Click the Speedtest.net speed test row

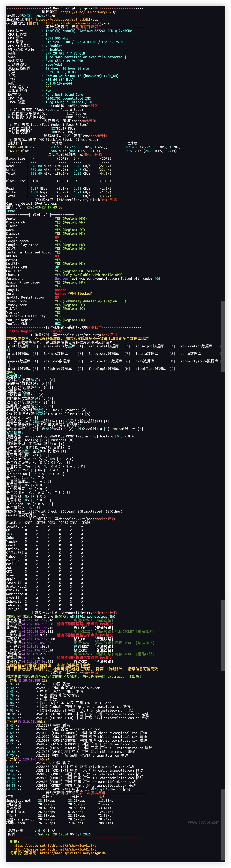pos(60,800)
